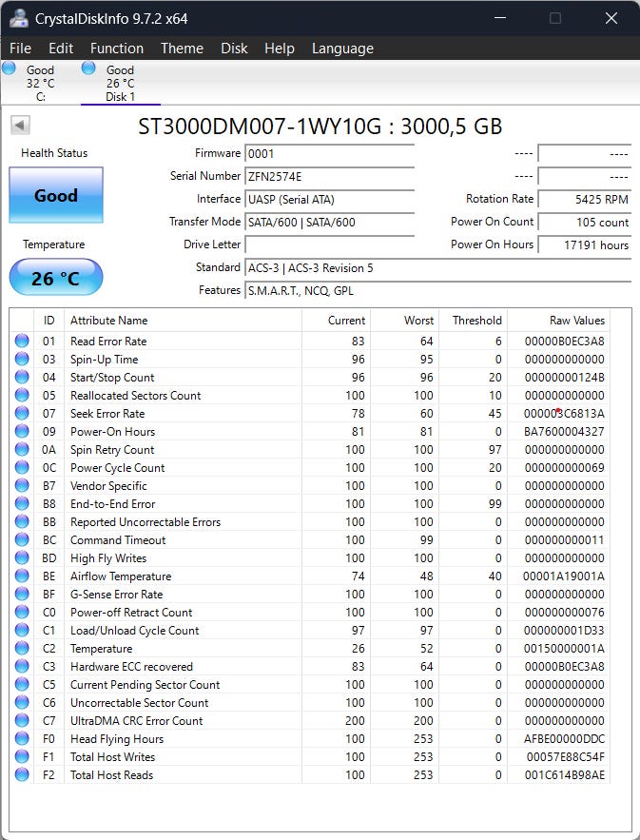Click the status icon for High Fly Writes

[22, 557]
